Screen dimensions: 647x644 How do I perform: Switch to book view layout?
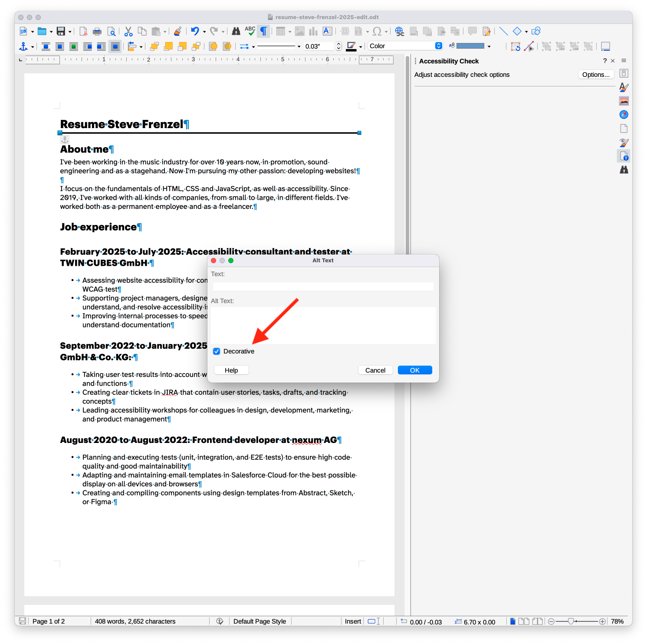(x=538, y=621)
